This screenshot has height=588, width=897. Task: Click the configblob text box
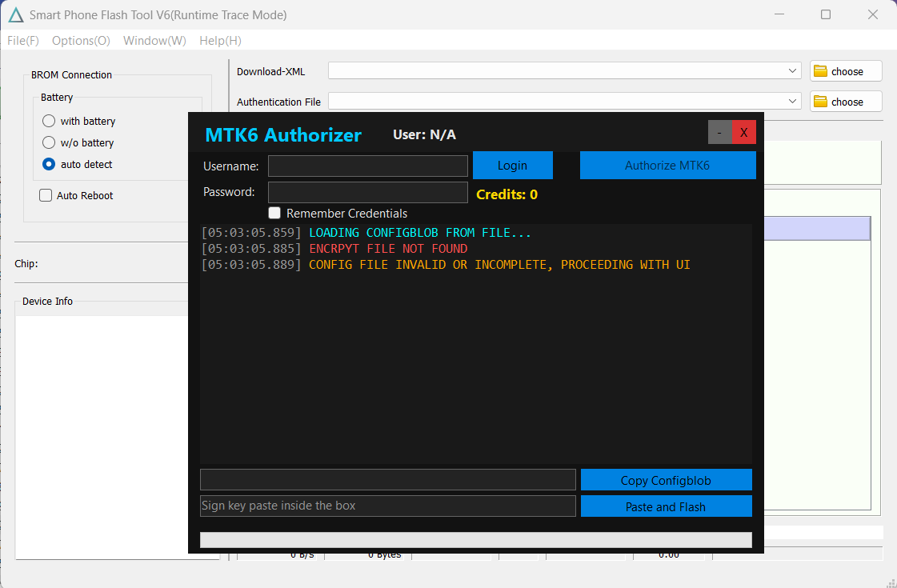click(x=388, y=479)
